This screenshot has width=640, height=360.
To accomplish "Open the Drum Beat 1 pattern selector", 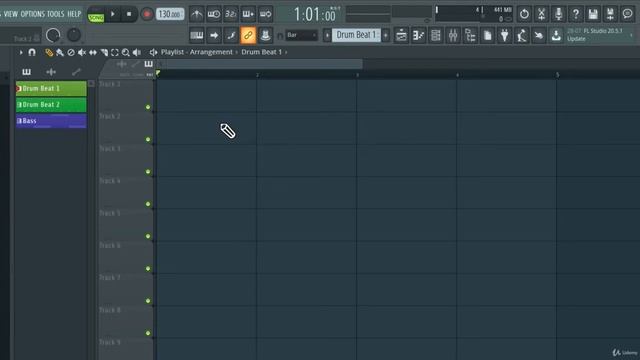I will (356, 35).
